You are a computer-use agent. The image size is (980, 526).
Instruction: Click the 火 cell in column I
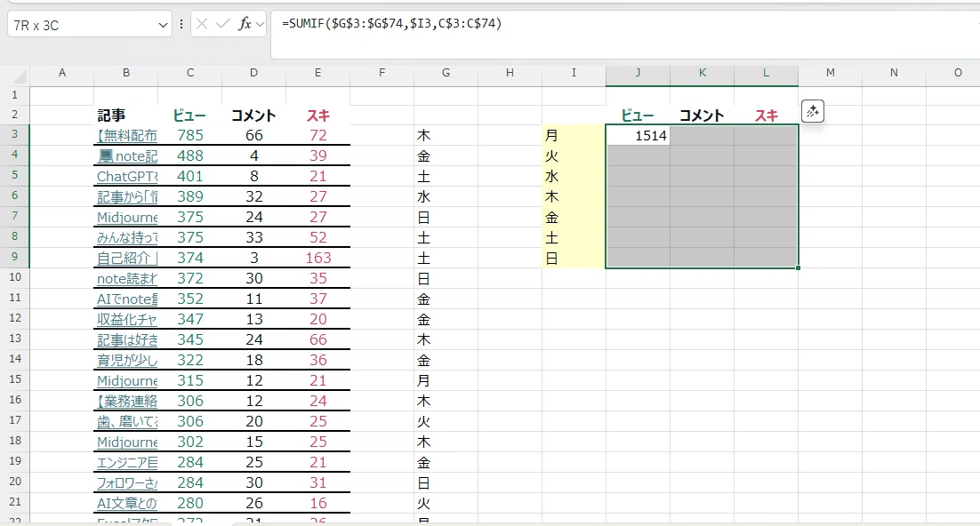pyautogui.click(x=574, y=155)
